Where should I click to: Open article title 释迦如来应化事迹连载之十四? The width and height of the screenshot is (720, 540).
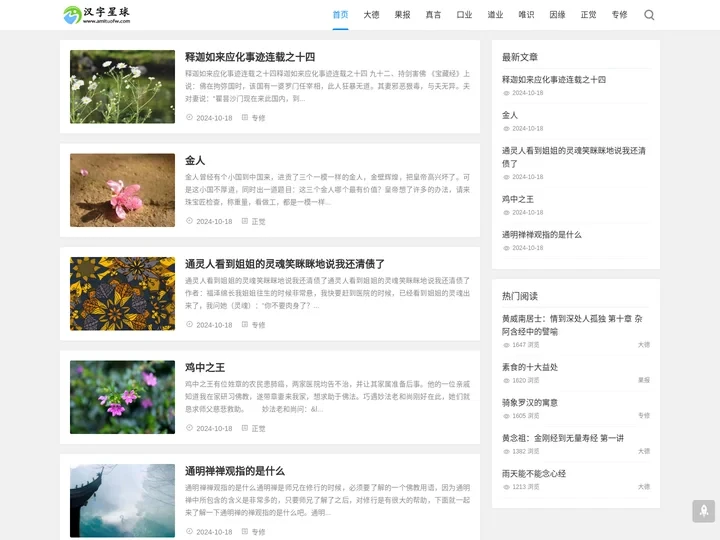point(249,57)
